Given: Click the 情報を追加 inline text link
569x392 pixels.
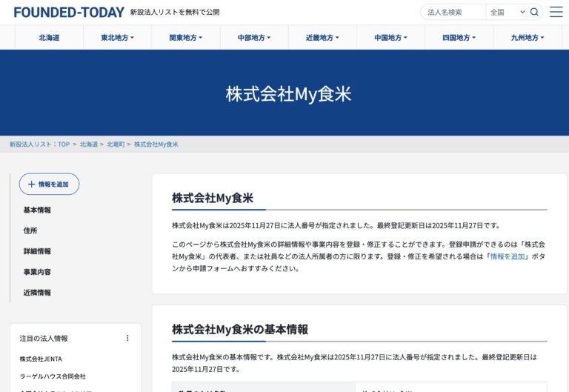Looking at the screenshot, I should click(x=508, y=256).
